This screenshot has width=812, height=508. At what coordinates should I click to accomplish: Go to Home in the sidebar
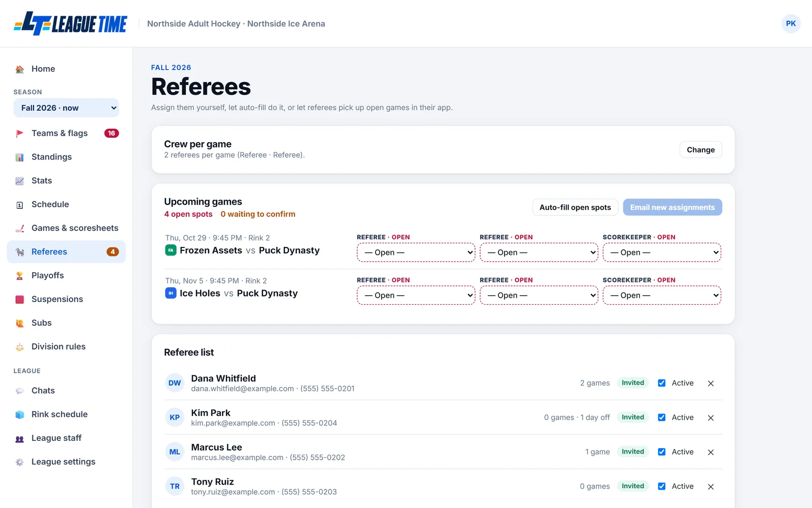coord(66,69)
